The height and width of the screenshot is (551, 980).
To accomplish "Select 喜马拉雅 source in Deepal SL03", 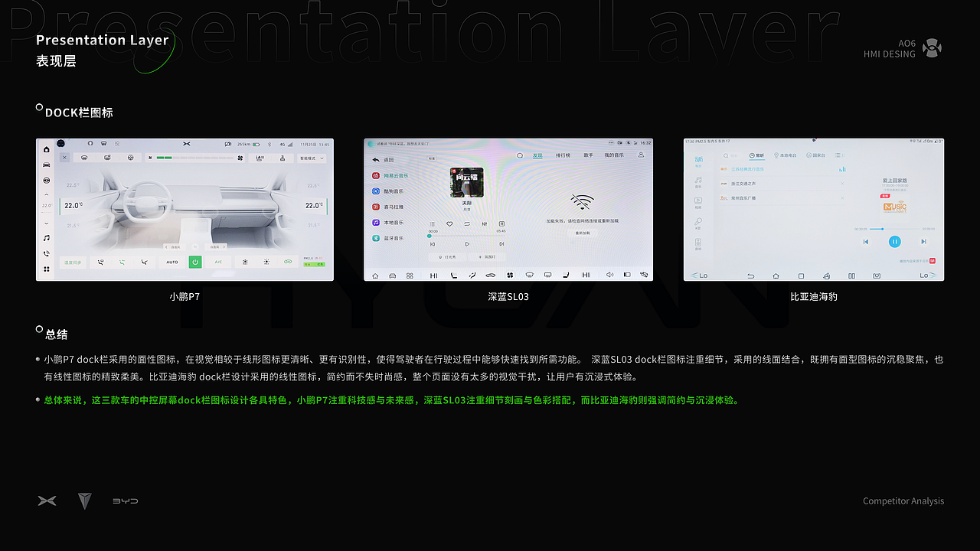I will 387,207.
